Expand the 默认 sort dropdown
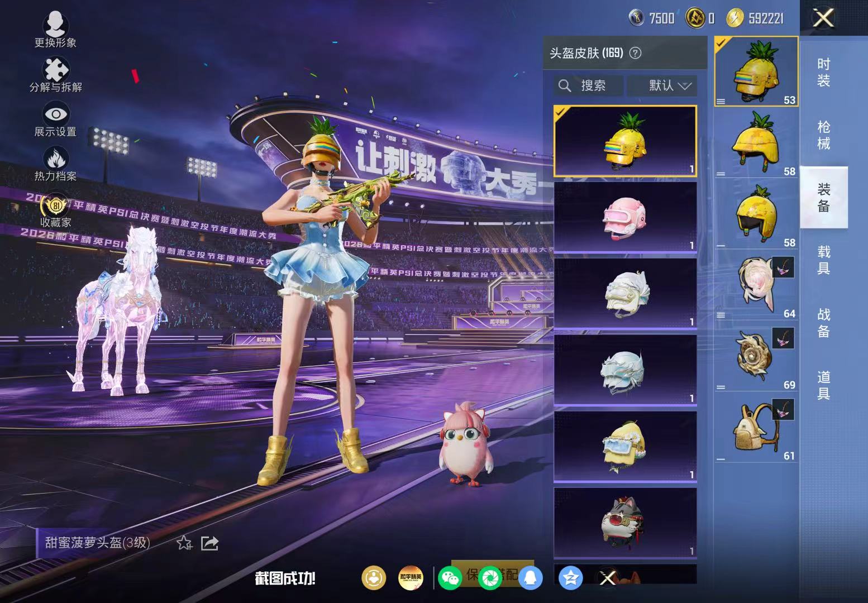868x603 pixels. [x=662, y=85]
